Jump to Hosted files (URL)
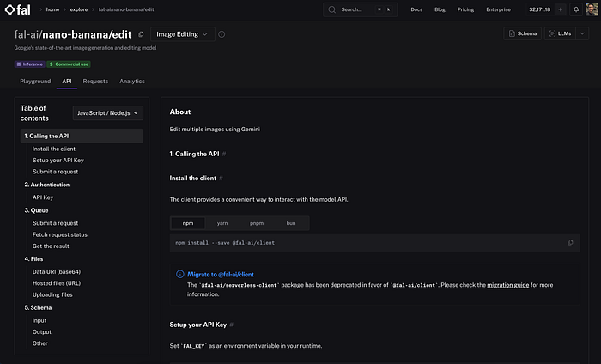 tap(57, 283)
